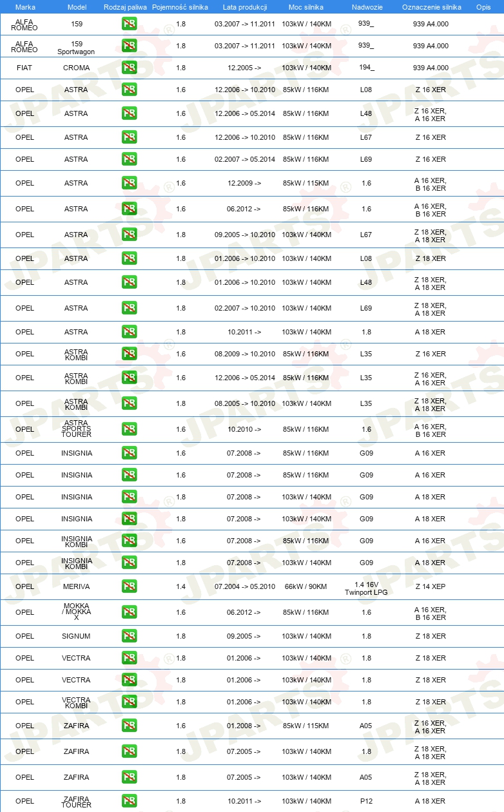Click the Moc silnika column header
The image size is (504, 812).
coord(306,7)
